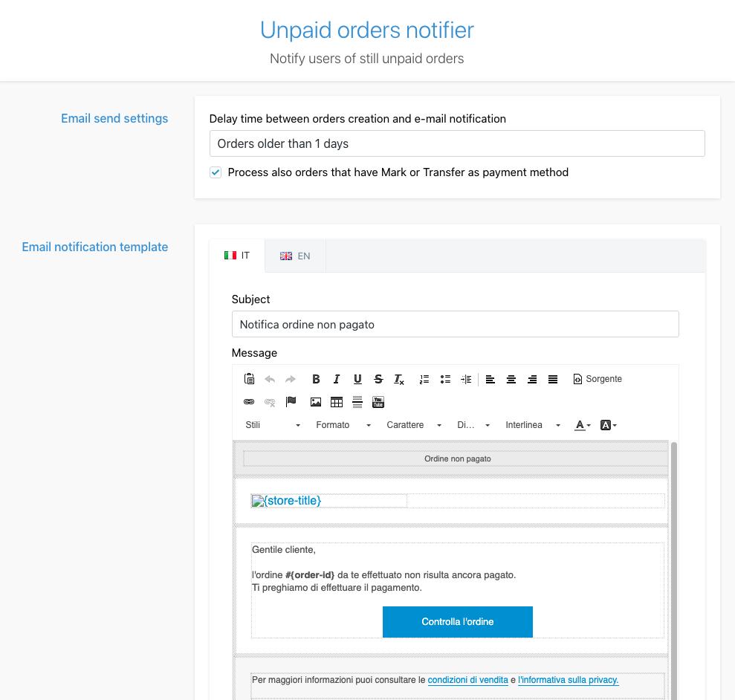Screen dimensions: 735x700
Task: Apply italic formatting
Action: (x=337, y=379)
